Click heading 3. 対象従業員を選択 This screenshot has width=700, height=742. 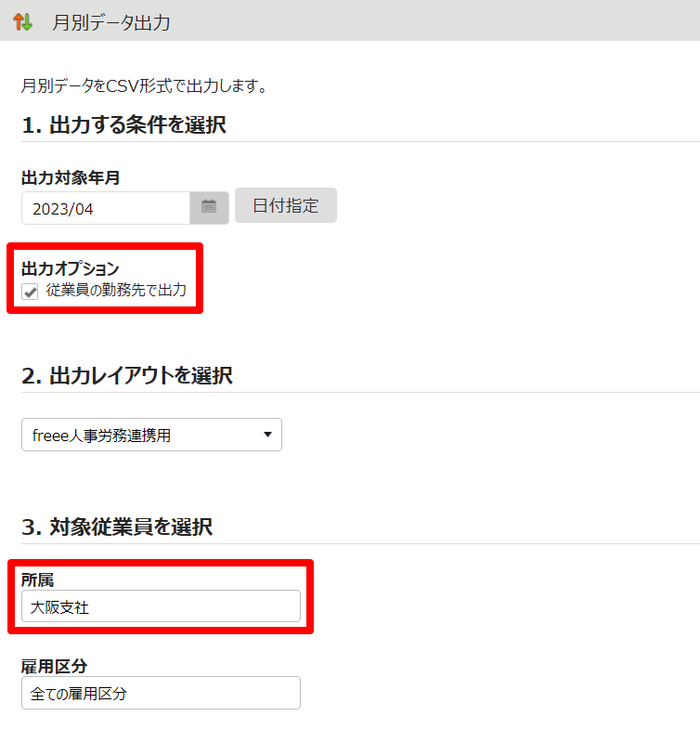117,527
